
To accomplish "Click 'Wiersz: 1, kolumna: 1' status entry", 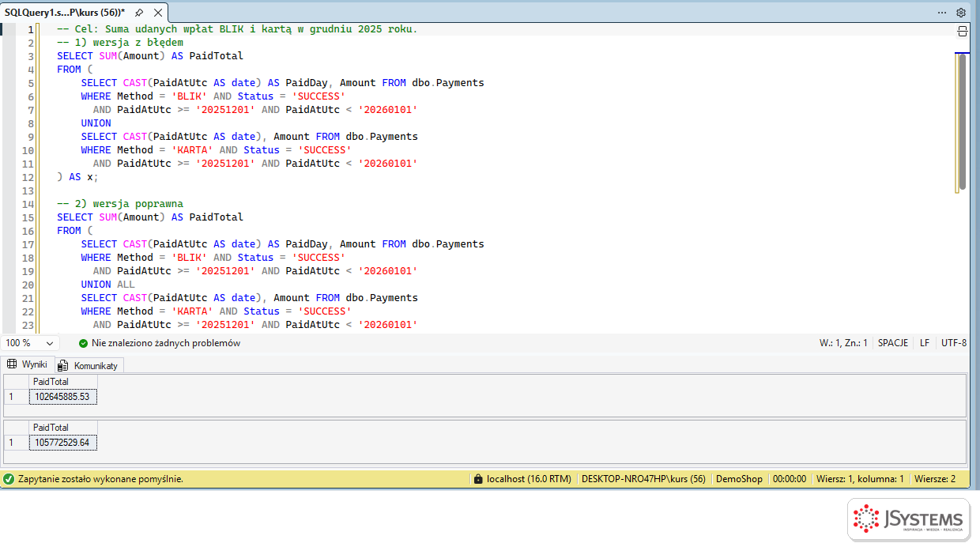I will point(860,479).
